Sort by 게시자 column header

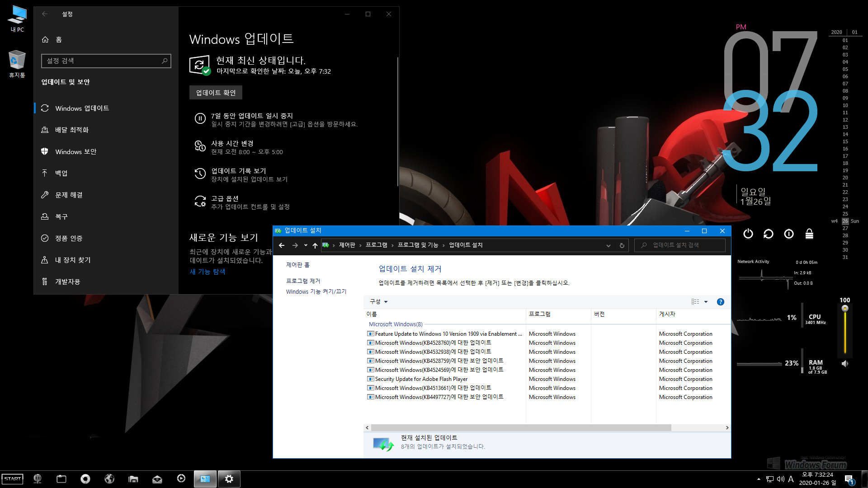click(x=693, y=314)
